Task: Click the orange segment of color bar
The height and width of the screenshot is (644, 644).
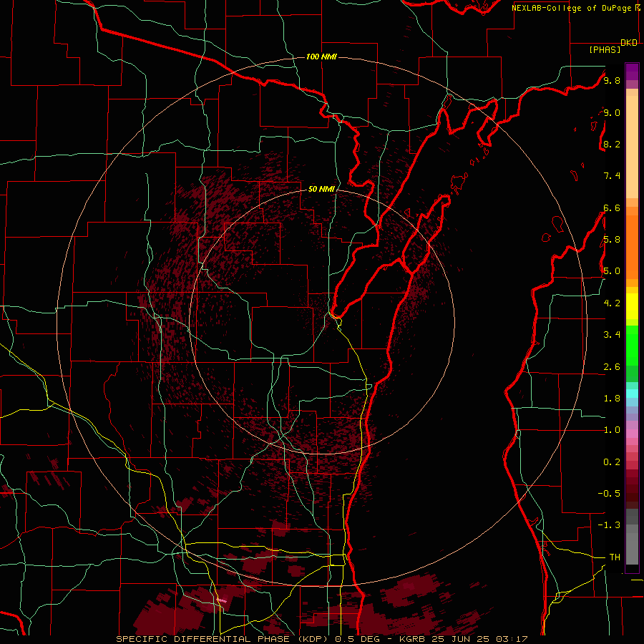Action: (632, 246)
